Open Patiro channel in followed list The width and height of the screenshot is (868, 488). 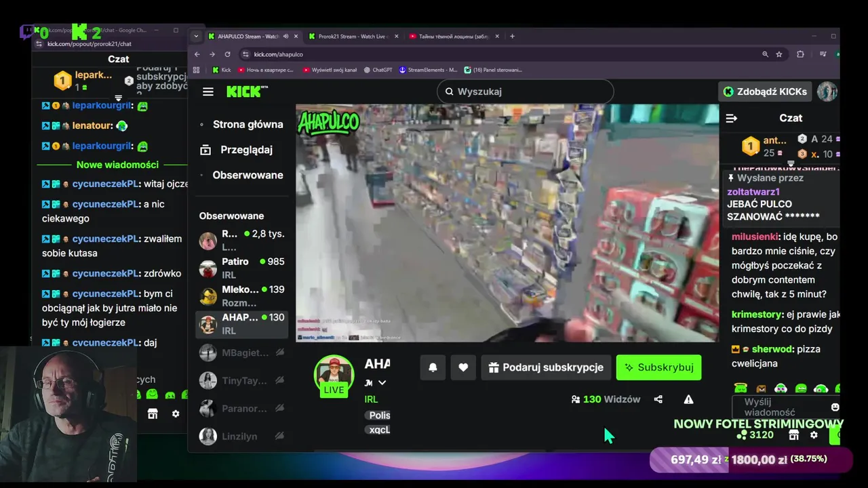click(241, 268)
